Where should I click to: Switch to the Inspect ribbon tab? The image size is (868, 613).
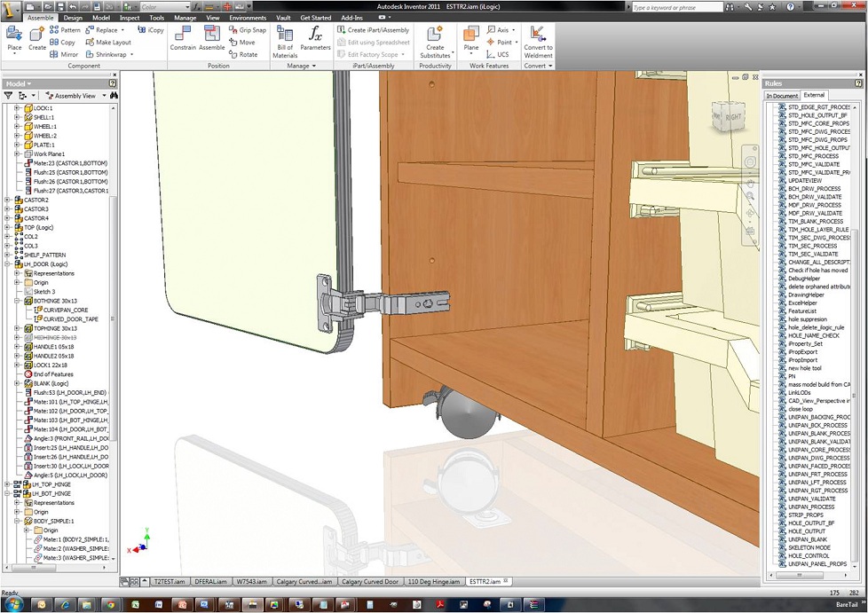point(130,18)
